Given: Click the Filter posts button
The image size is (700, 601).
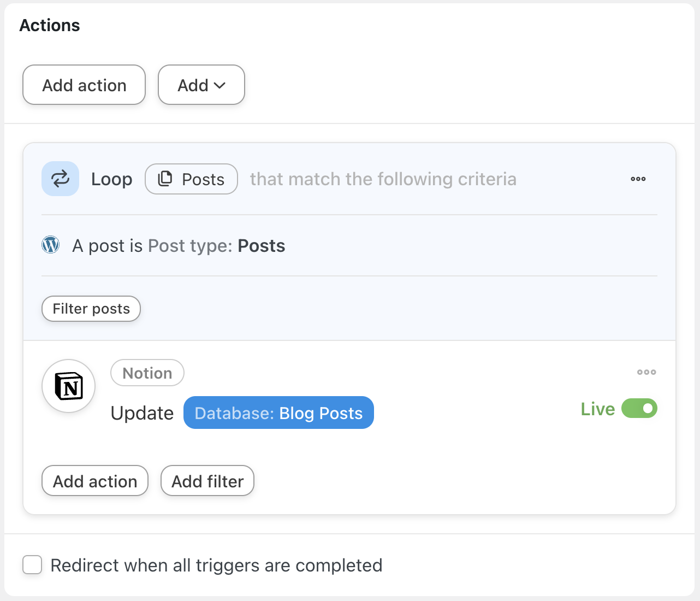Looking at the screenshot, I should coord(91,309).
